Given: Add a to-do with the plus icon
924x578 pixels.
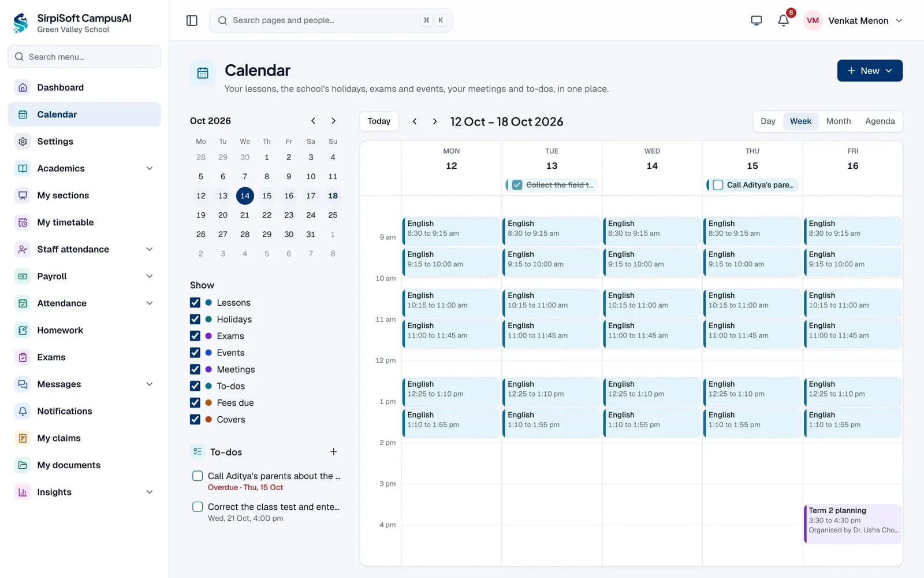Looking at the screenshot, I should (x=333, y=451).
